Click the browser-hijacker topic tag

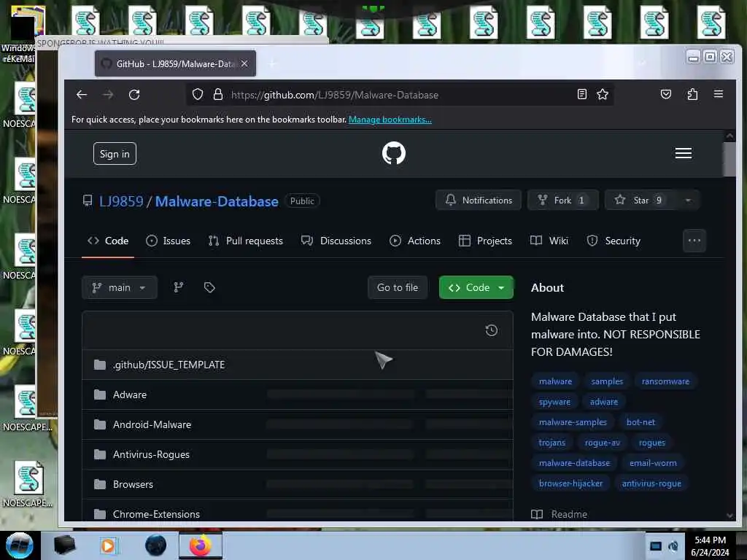pos(570,484)
